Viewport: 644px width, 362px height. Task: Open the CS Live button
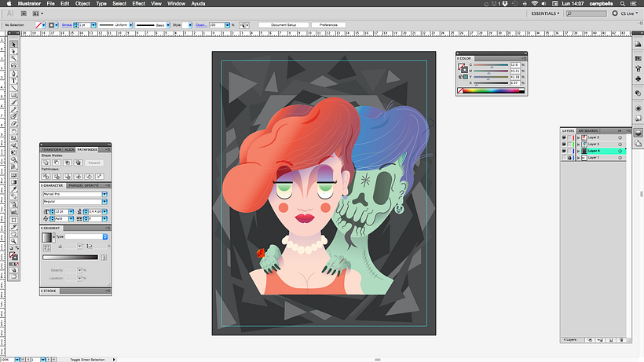click(x=625, y=13)
